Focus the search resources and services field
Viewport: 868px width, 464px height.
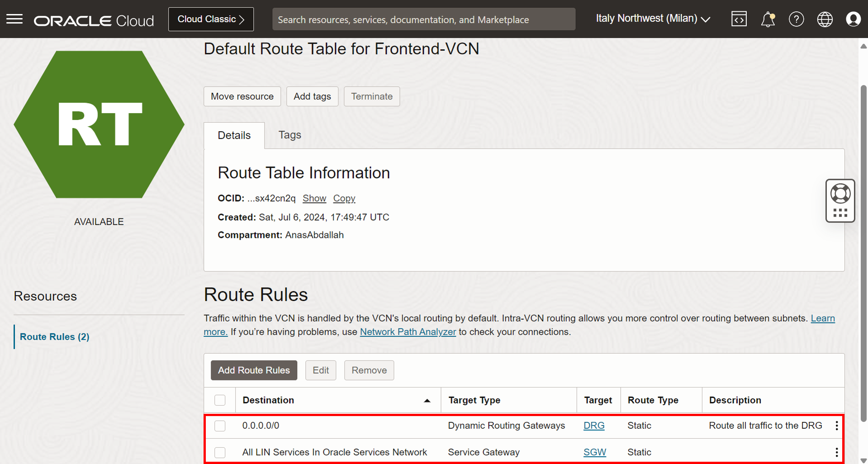[424, 19]
